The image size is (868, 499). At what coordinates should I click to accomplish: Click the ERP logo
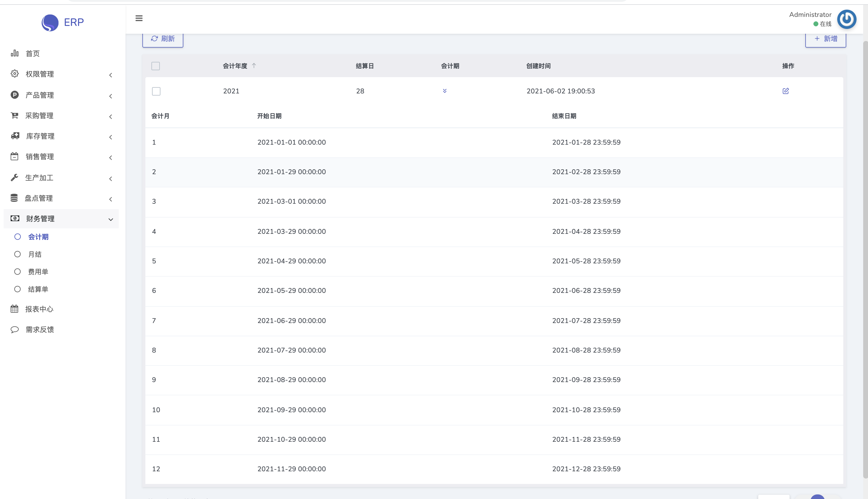click(x=50, y=23)
